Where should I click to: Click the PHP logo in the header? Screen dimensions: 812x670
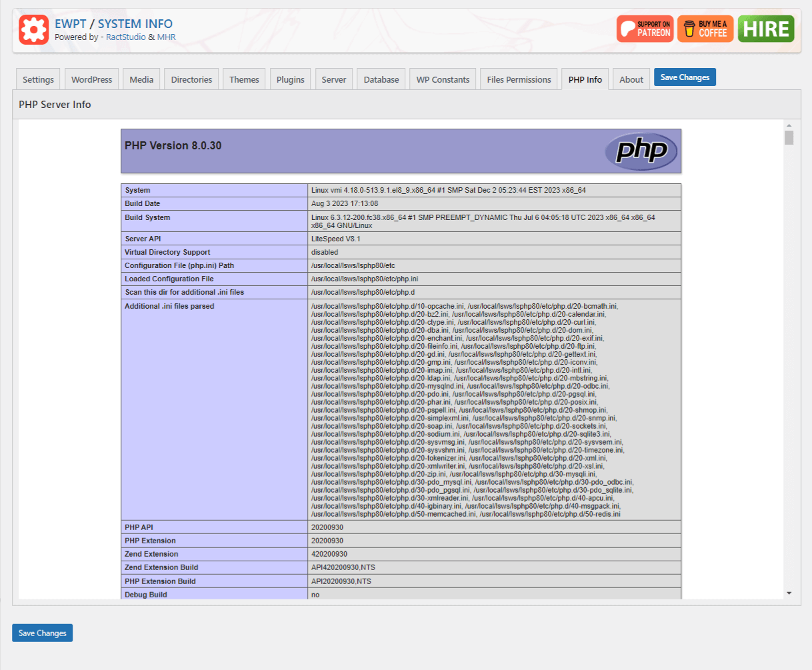(x=641, y=151)
